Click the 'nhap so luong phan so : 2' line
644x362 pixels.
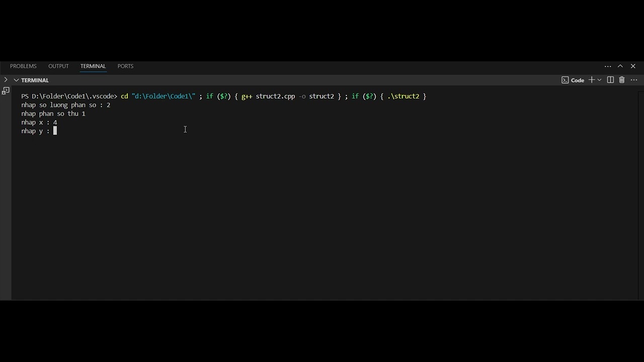66,105
